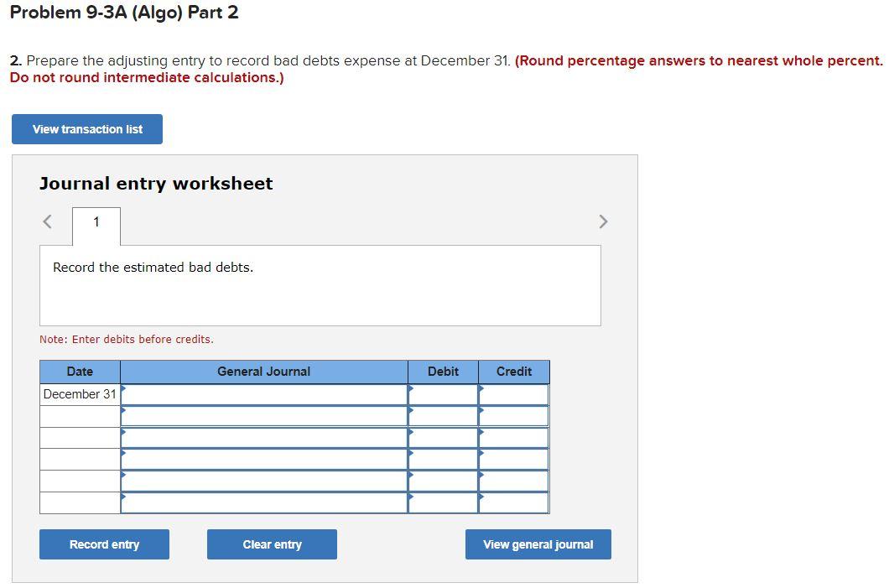Click the December 31 date cell

click(79, 393)
